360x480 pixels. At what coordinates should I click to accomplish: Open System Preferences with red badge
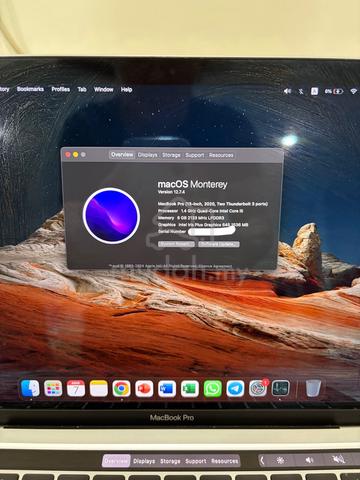pos(258,388)
